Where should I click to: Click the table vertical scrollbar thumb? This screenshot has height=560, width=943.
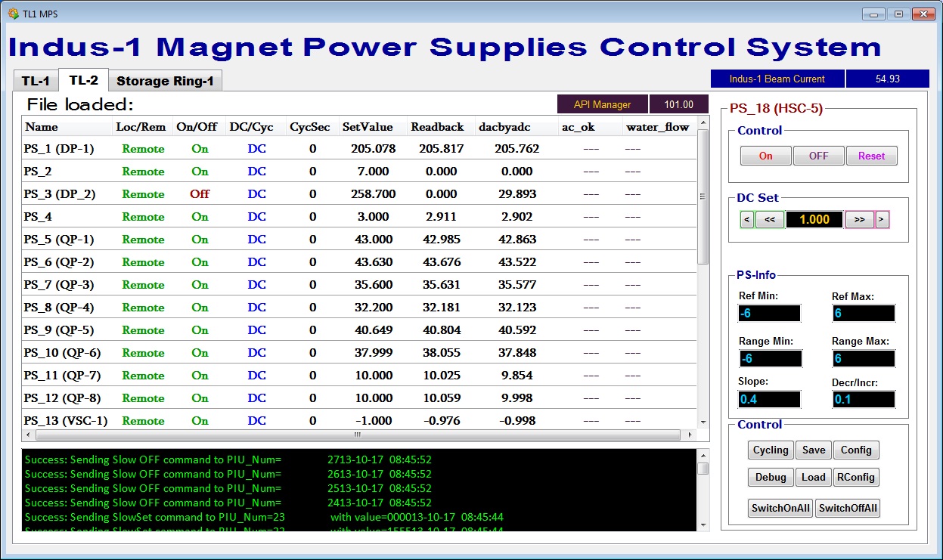(x=703, y=196)
